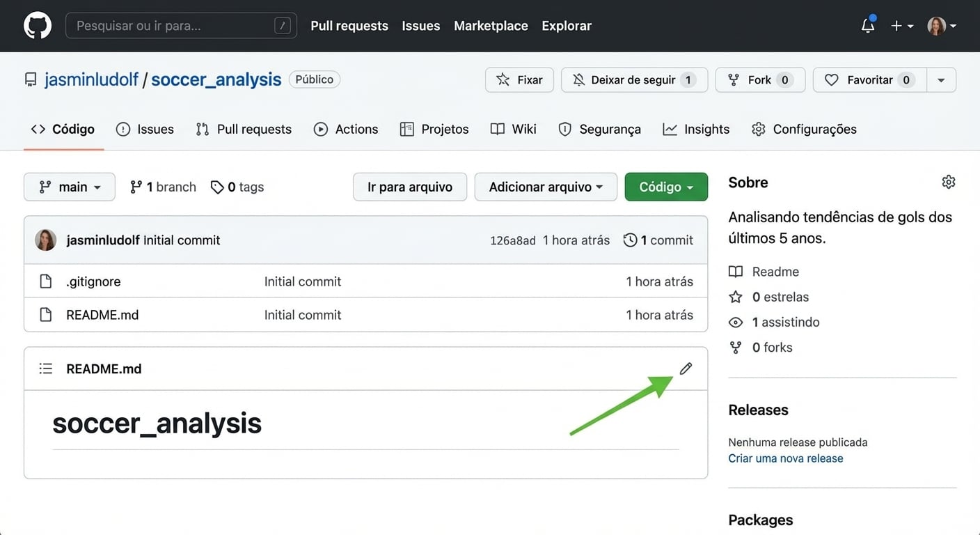
Task: View the 1 branch link
Action: coord(163,187)
